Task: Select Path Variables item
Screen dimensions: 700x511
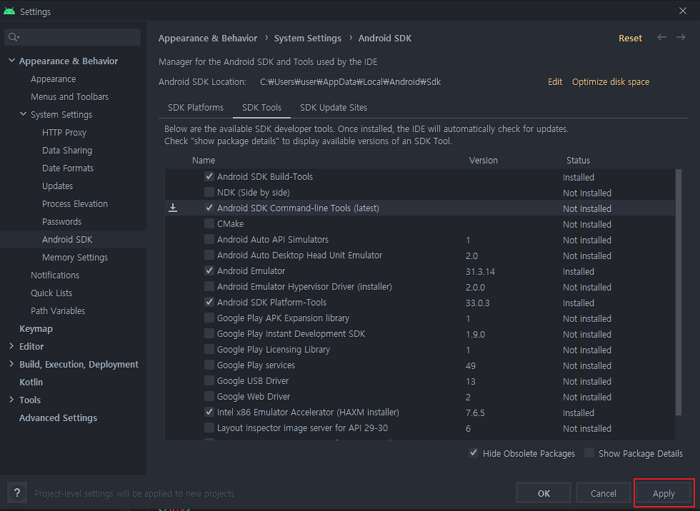Action: (58, 311)
